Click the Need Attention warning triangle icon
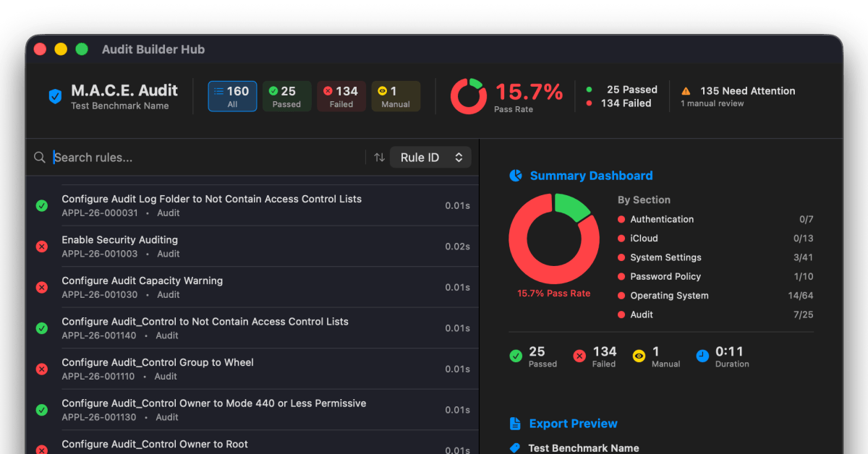868x454 pixels. click(x=686, y=91)
